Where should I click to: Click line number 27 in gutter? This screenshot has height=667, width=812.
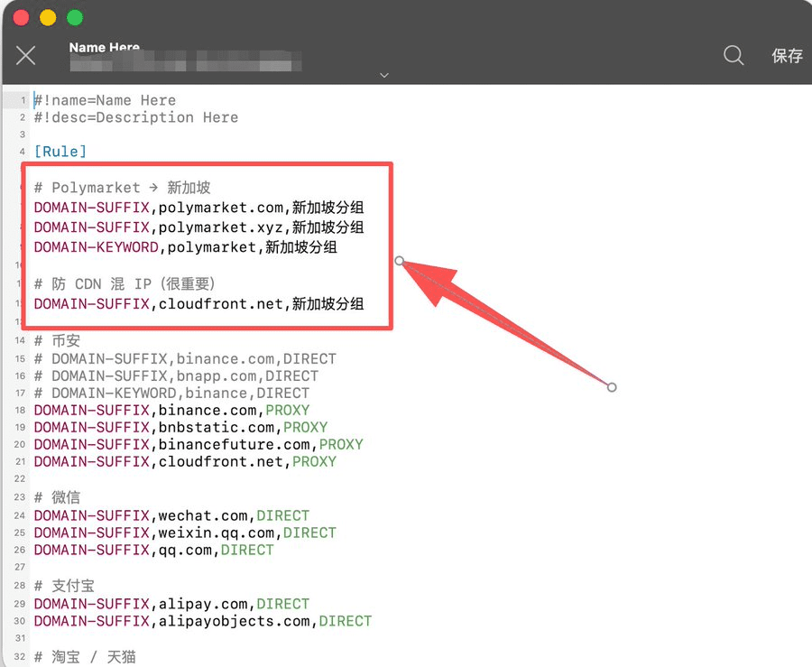click(20, 567)
